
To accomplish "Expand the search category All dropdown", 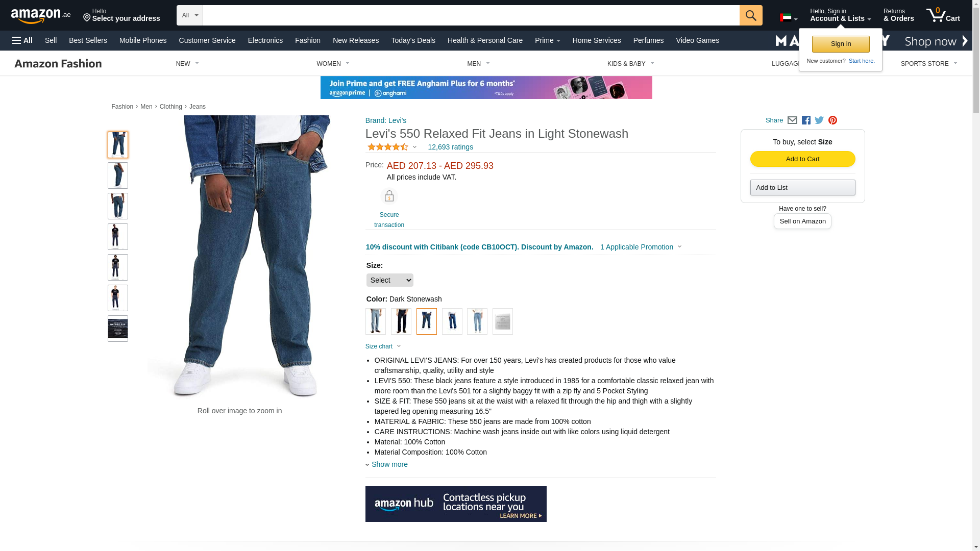I will point(190,15).
